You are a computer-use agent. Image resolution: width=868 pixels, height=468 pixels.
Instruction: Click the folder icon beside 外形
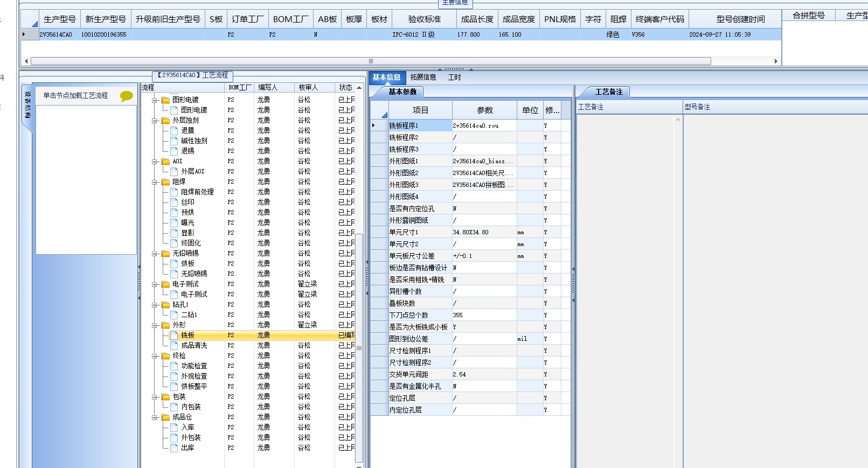[x=166, y=325]
